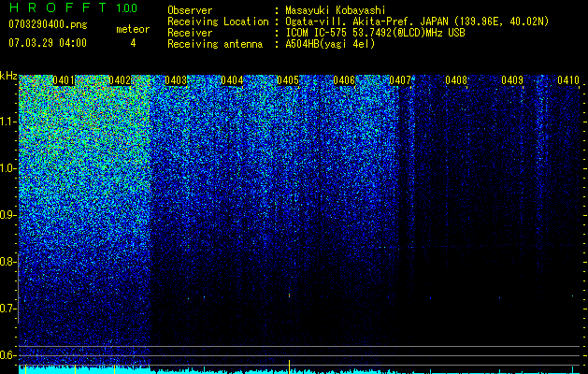Click time marker 0407
This screenshot has height=374, width=588.
(400, 80)
